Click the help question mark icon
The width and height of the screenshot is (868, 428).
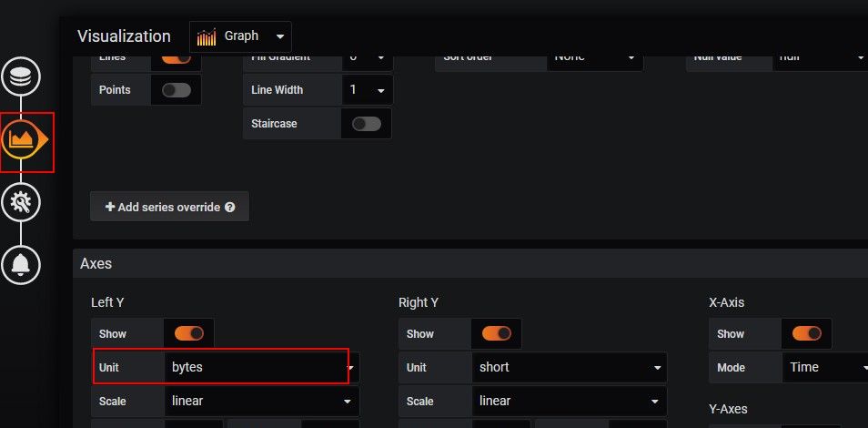[x=230, y=208]
